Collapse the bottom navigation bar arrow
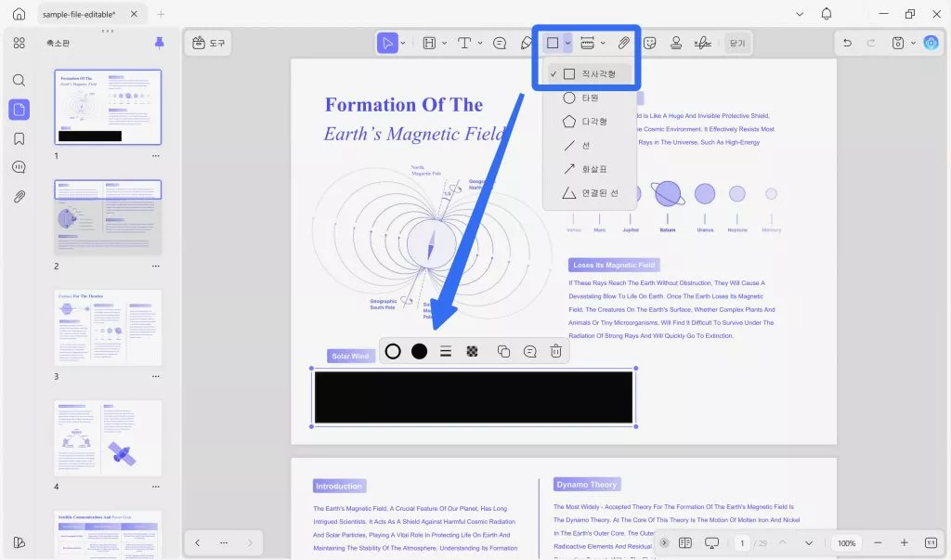Viewport: 951px width, 560px height. pyautogui.click(x=665, y=543)
